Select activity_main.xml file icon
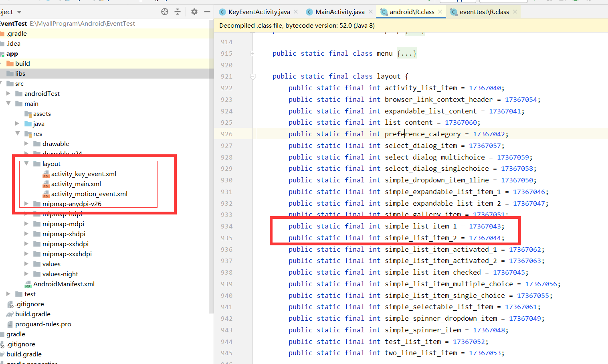Image resolution: width=608 pixels, height=364 pixels. (46, 184)
